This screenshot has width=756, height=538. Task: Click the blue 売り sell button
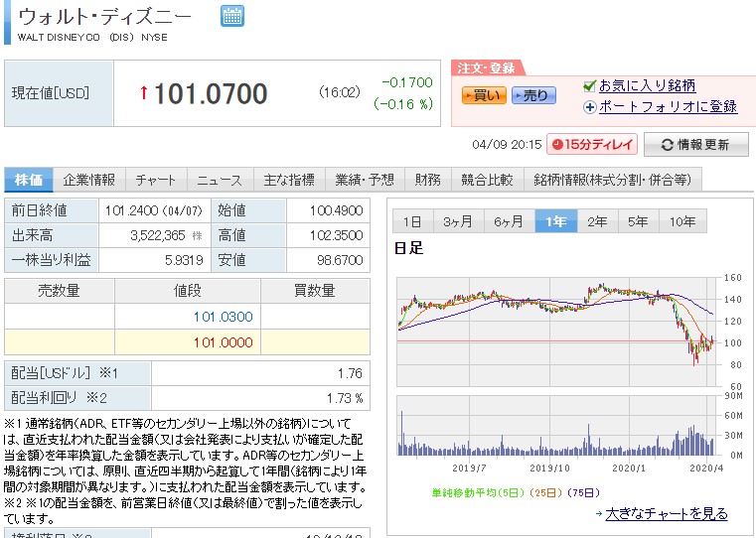[533, 95]
